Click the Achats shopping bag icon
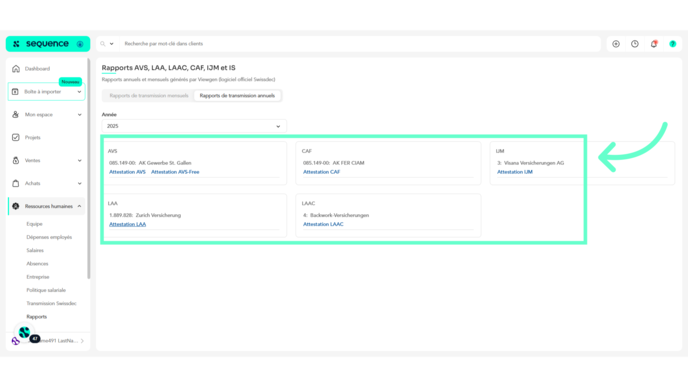Screen dimensions: 688x387 pyautogui.click(x=16, y=183)
